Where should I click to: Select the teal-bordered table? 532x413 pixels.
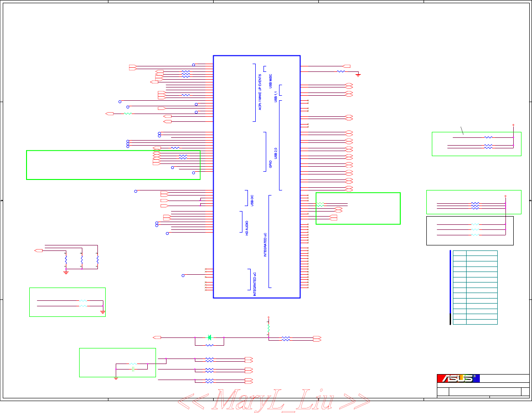(475, 288)
